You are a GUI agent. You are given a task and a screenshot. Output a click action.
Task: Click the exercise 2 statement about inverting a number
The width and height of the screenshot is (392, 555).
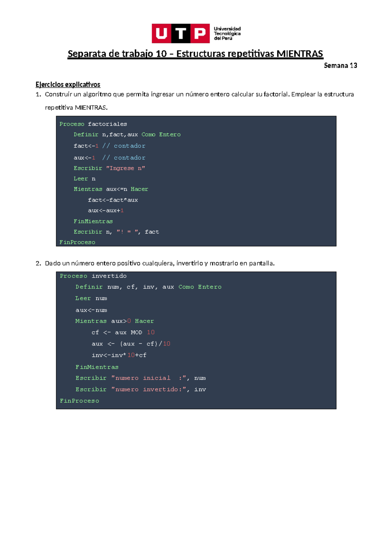(x=160, y=263)
